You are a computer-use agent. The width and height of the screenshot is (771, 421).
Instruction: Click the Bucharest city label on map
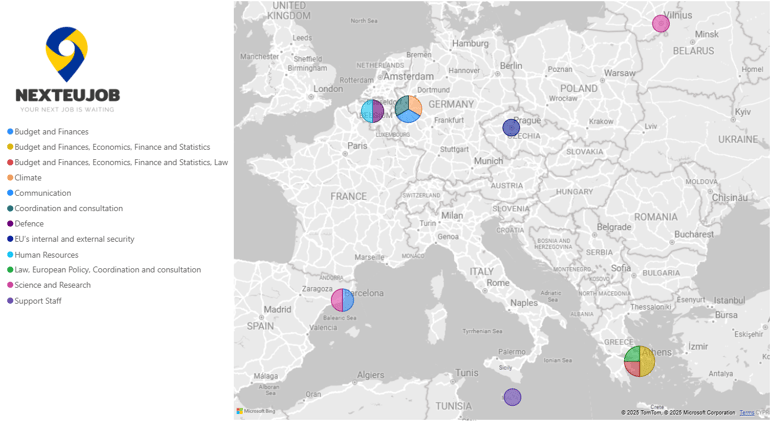point(694,234)
